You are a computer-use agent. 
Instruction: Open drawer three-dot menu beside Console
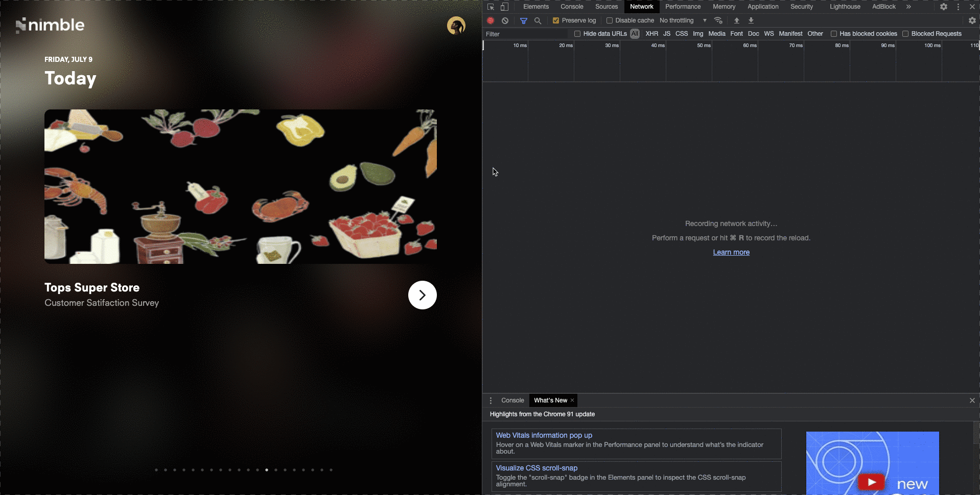491,400
